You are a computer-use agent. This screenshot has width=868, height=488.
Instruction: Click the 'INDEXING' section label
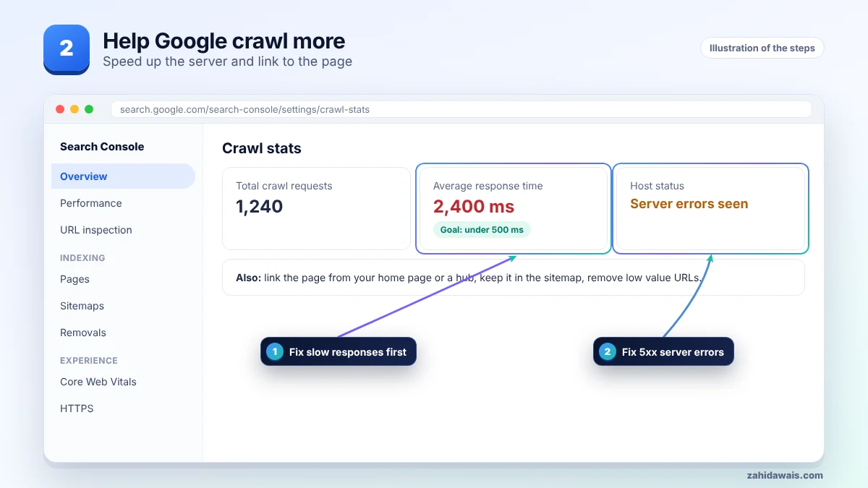82,257
